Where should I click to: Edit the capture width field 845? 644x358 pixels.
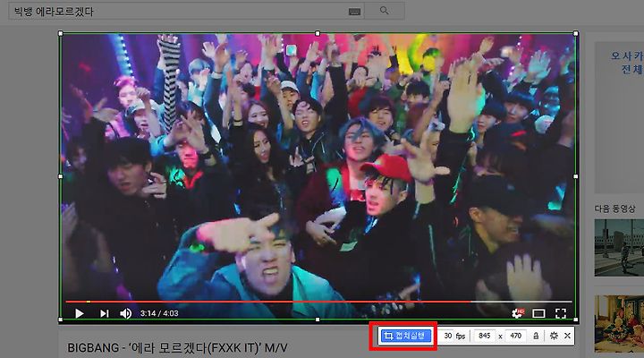484,336
